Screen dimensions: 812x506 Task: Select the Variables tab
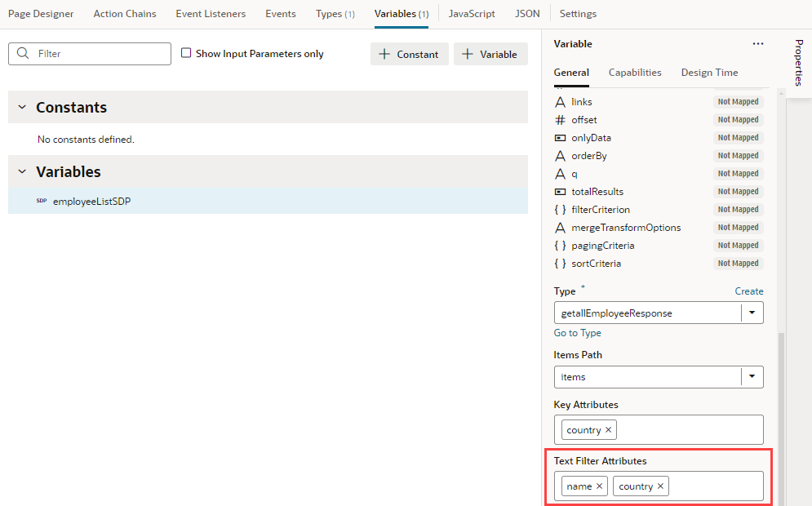click(402, 14)
